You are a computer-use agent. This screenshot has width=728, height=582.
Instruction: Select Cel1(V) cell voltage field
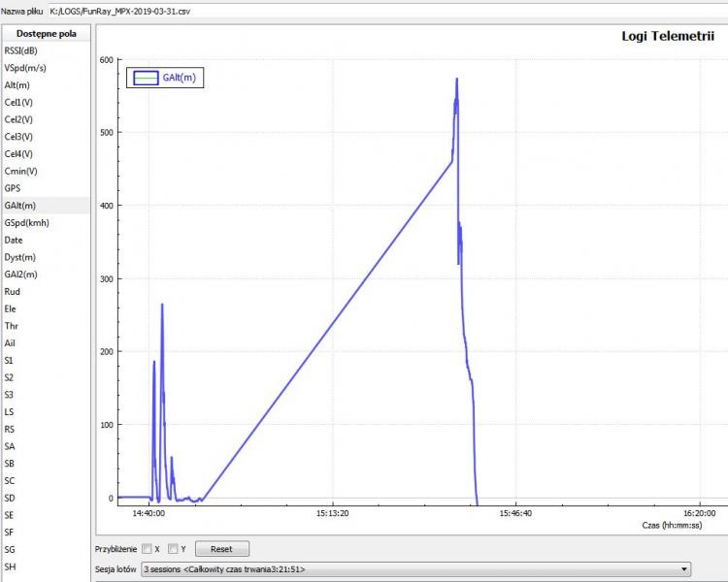click(18, 102)
